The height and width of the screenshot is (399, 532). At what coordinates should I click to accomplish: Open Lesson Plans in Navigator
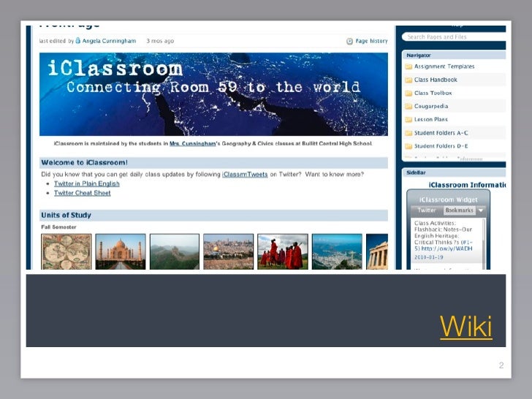pyautogui.click(x=431, y=119)
